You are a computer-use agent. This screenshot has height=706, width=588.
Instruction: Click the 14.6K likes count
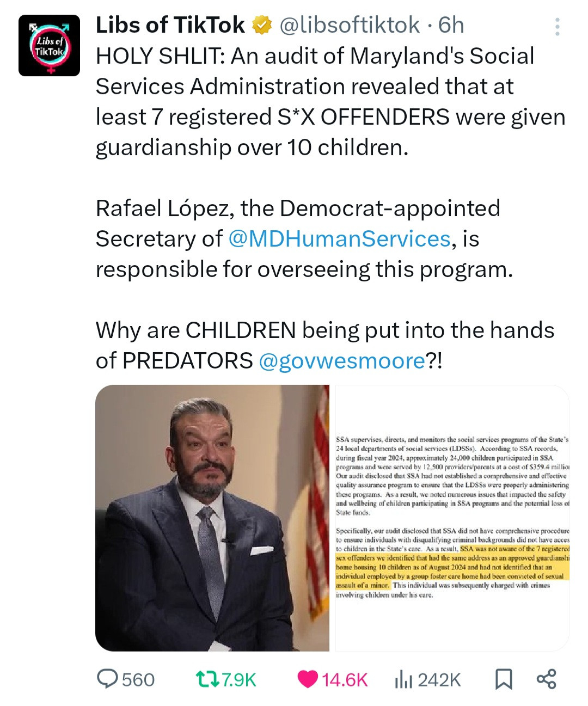pyautogui.click(x=345, y=680)
